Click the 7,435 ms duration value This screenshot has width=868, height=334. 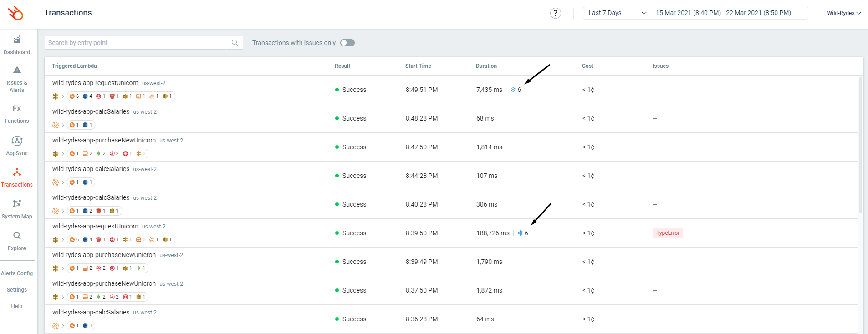(489, 90)
